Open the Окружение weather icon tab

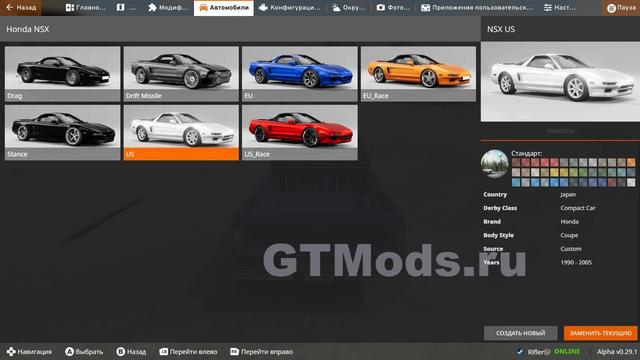[349, 8]
